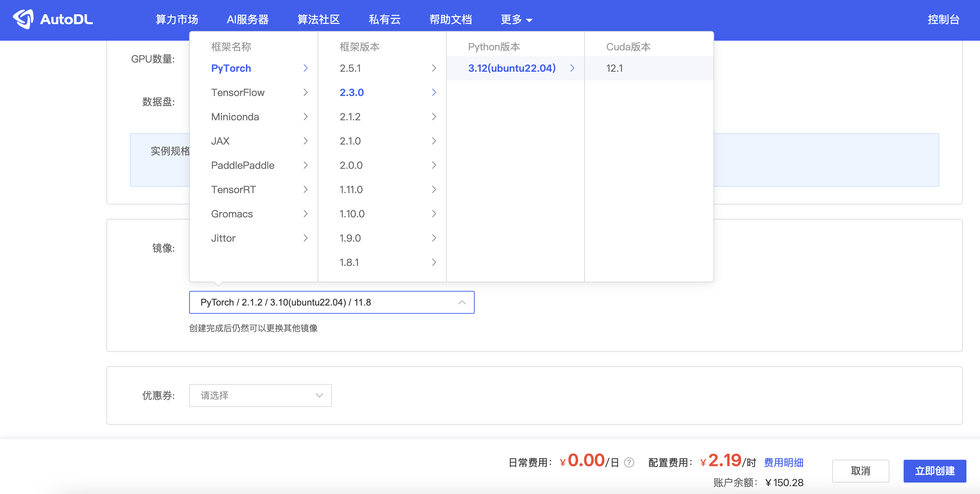Expand TensorFlow versions via its chevron
The height and width of the screenshot is (494, 980).
tap(305, 92)
